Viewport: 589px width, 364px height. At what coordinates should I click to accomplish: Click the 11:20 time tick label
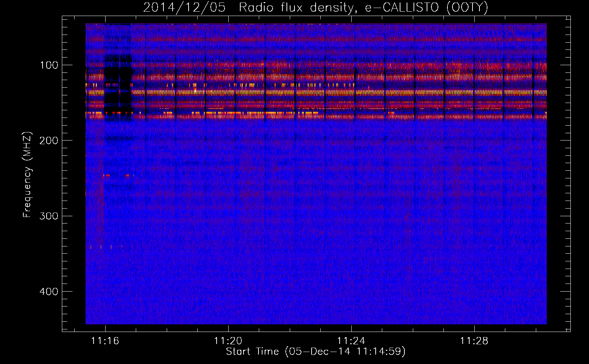228,341
